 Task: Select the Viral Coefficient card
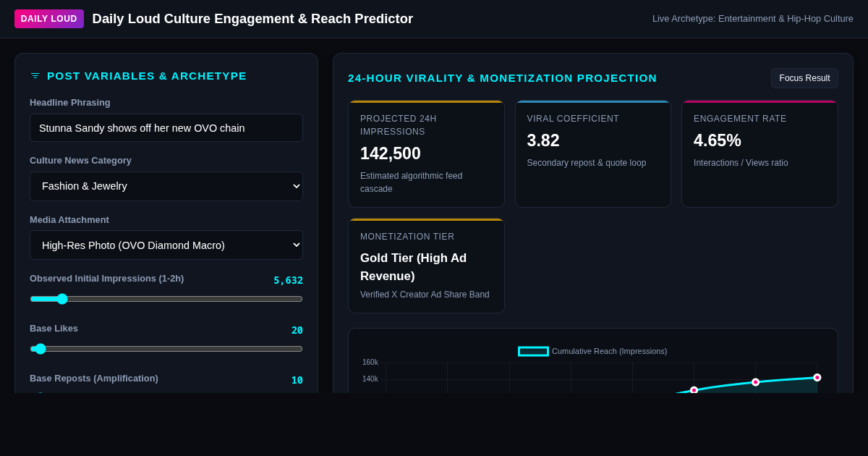click(x=593, y=154)
